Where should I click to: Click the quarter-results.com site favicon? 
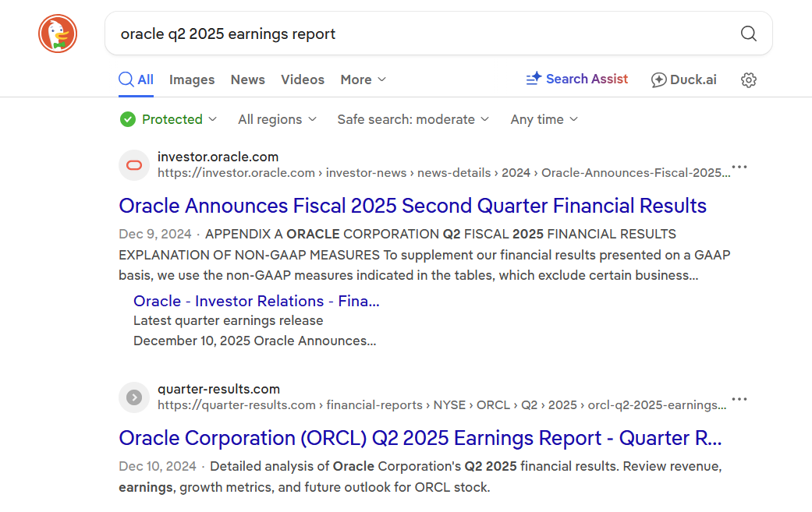(x=134, y=397)
